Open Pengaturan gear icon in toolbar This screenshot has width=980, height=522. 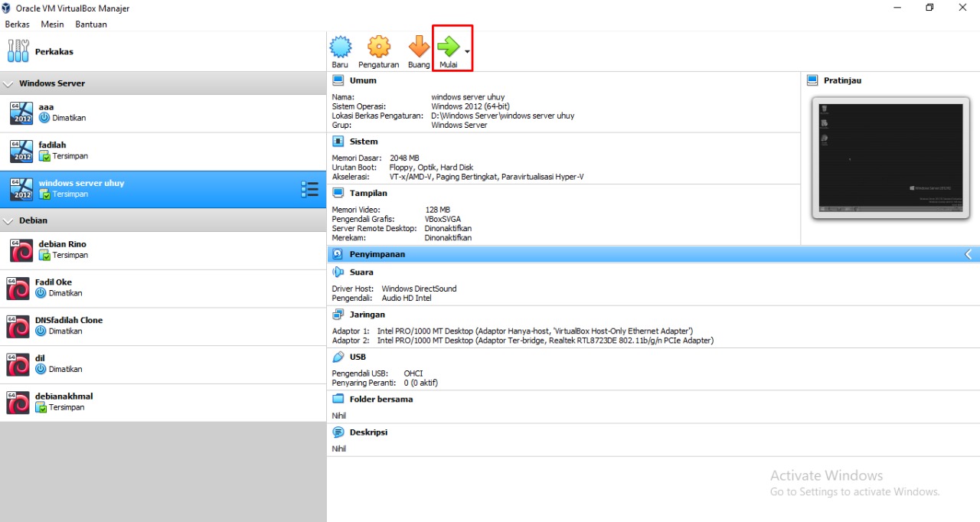click(x=379, y=47)
